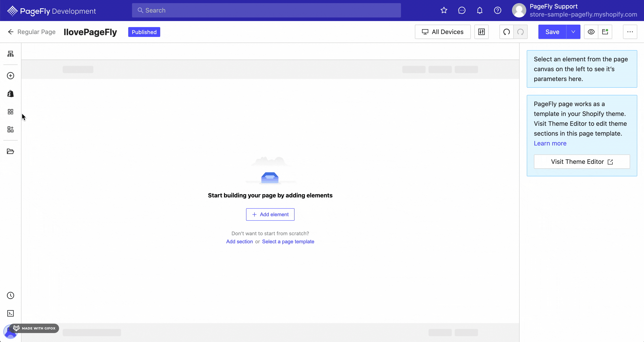Redo the last change
The height and width of the screenshot is (342, 644).
point(520,32)
